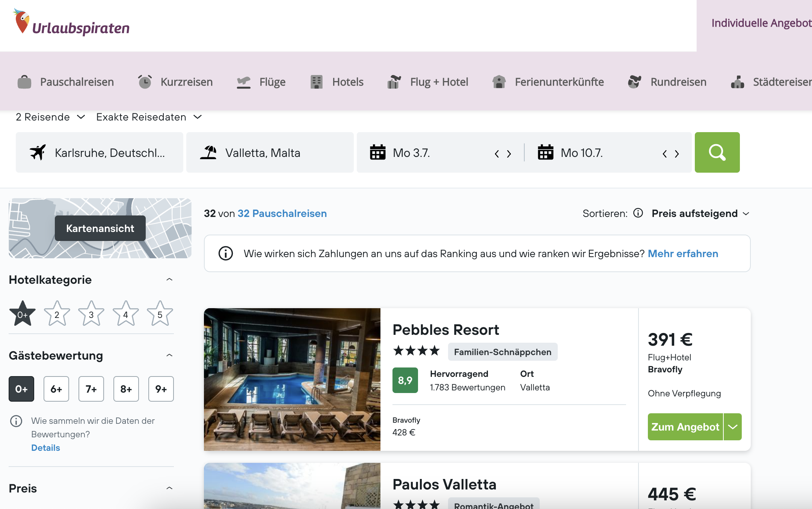Collapse the Hotelkategorie filter section

click(x=169, y=280)
